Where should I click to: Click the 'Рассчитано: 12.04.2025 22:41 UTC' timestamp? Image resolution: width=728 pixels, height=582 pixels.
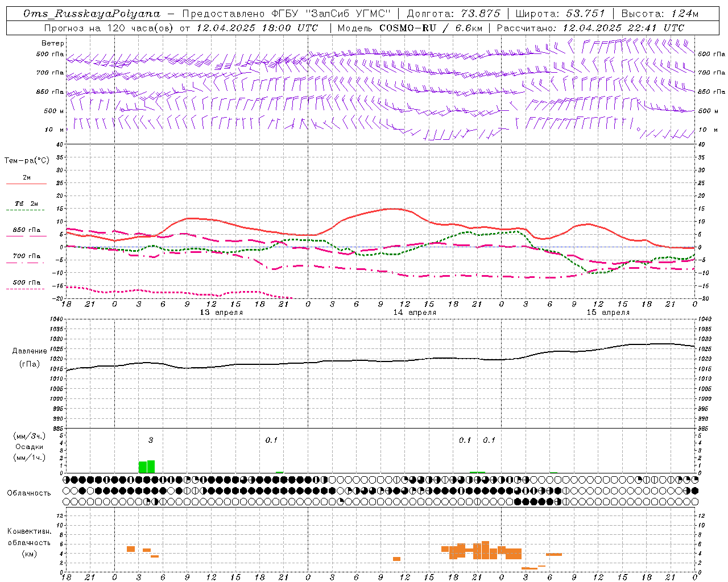point(590,28)
